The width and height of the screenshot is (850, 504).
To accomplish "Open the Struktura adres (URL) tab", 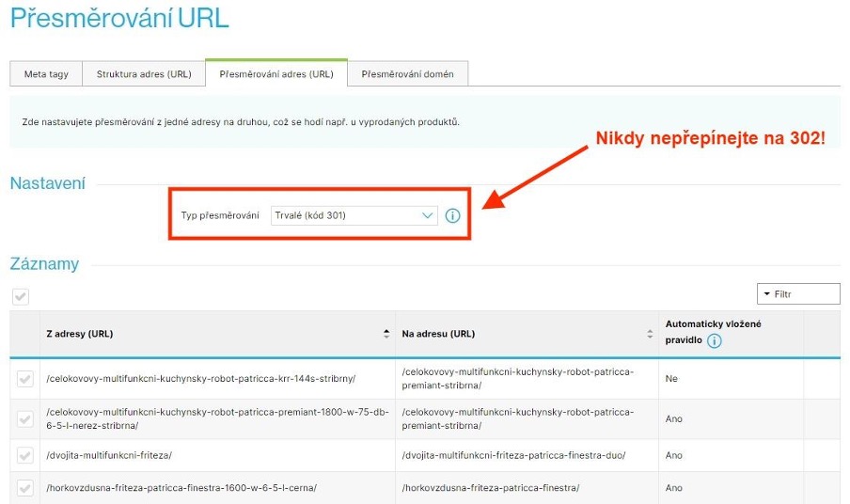I will (x=144, y=74).
